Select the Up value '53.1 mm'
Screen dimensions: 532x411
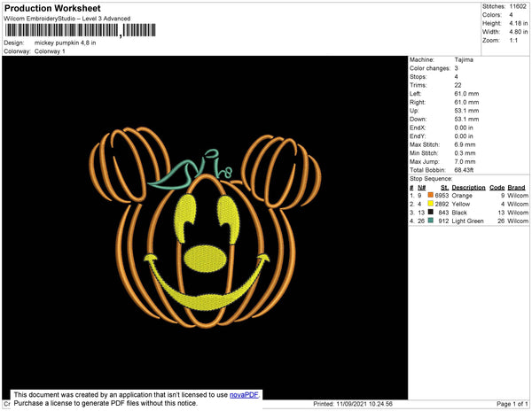(466, 111)
